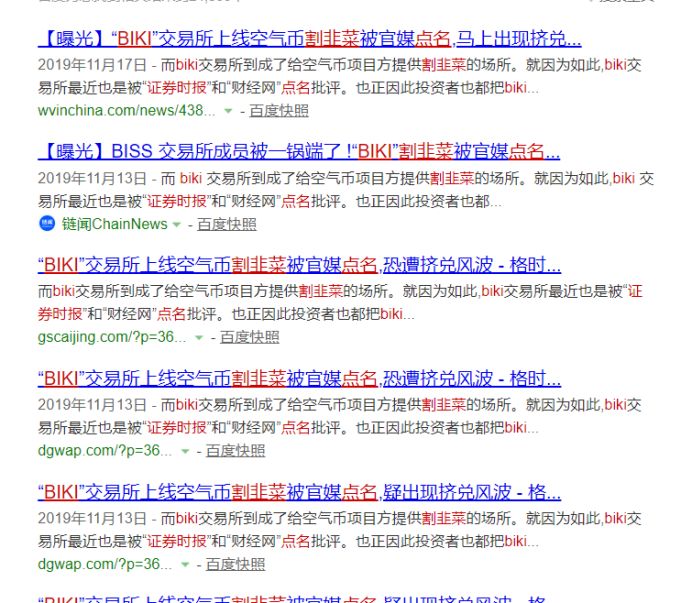
Task: Open 百度快照 for the gscaijing.com result
Action: [x=250, y=337]
